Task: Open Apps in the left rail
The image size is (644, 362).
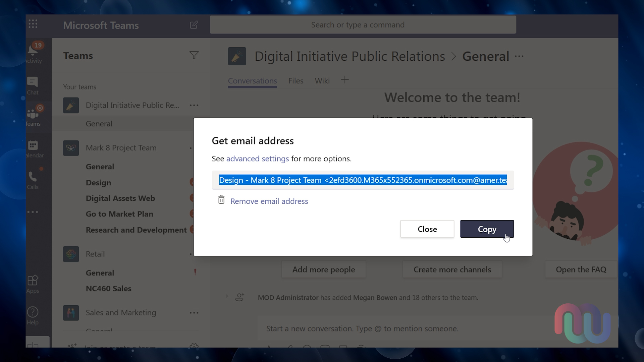Action: point(33,284)
